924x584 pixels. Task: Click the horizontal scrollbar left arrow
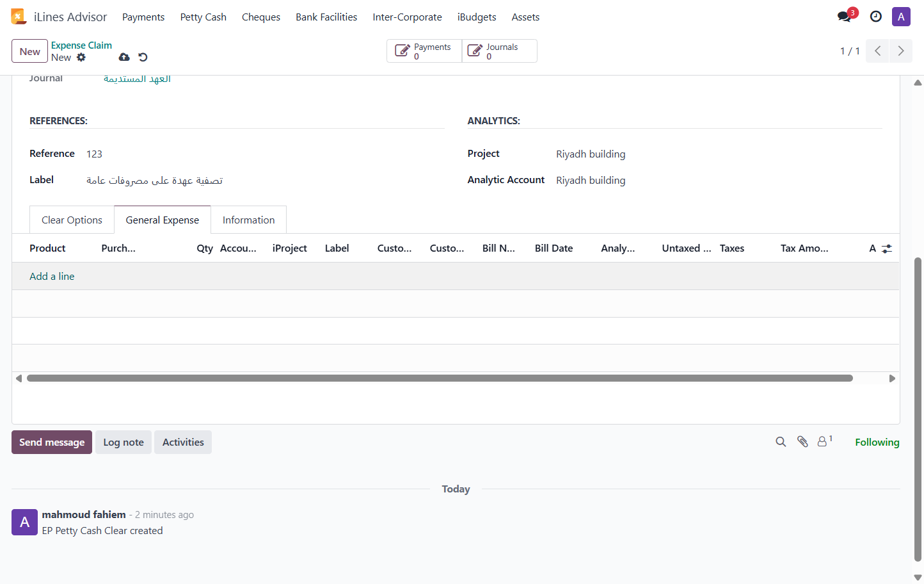(19, 378)
